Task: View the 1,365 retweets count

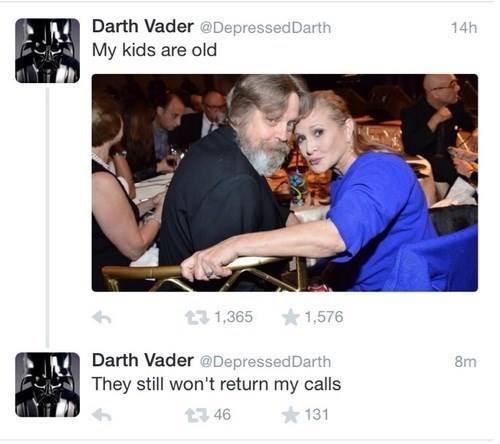Action: coord(234,317)
